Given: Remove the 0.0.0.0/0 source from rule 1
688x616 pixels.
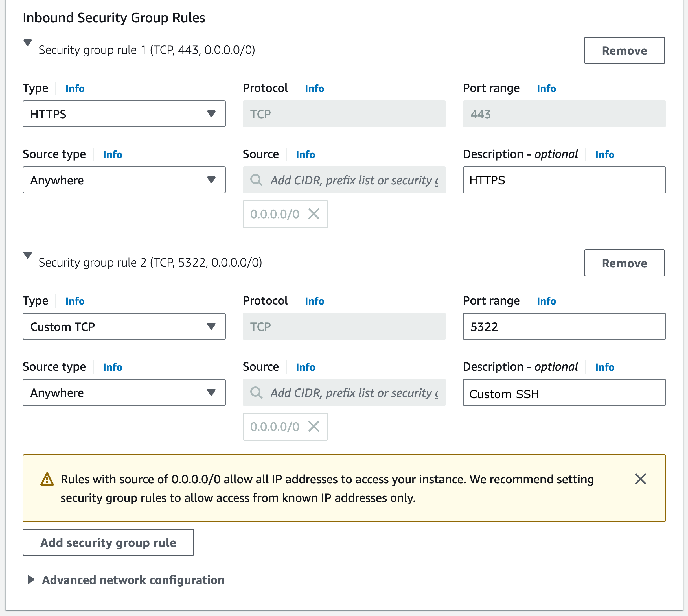Looking at the screenshot, I should (x=314, y=214).
